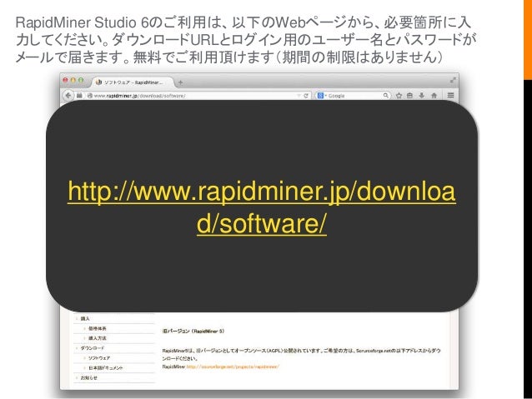Click the search magnifier icon
The image size is (532, 399).
pyautogui.click(x=386, y=96)
